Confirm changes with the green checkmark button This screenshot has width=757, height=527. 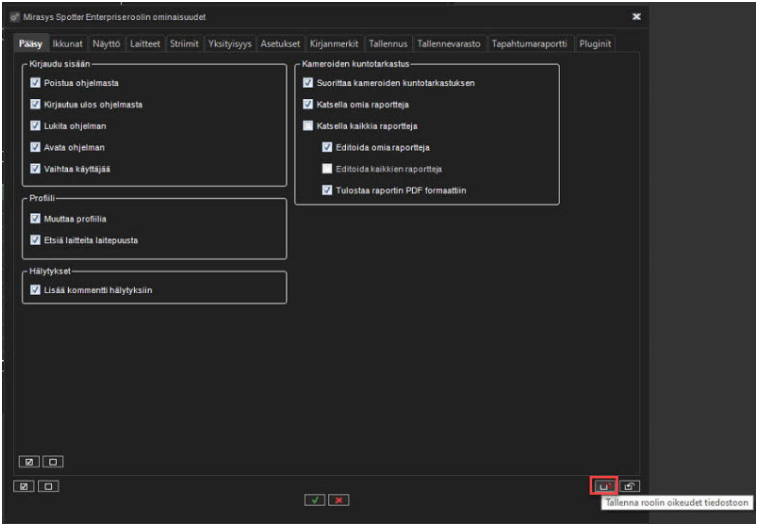pos(315,499)
